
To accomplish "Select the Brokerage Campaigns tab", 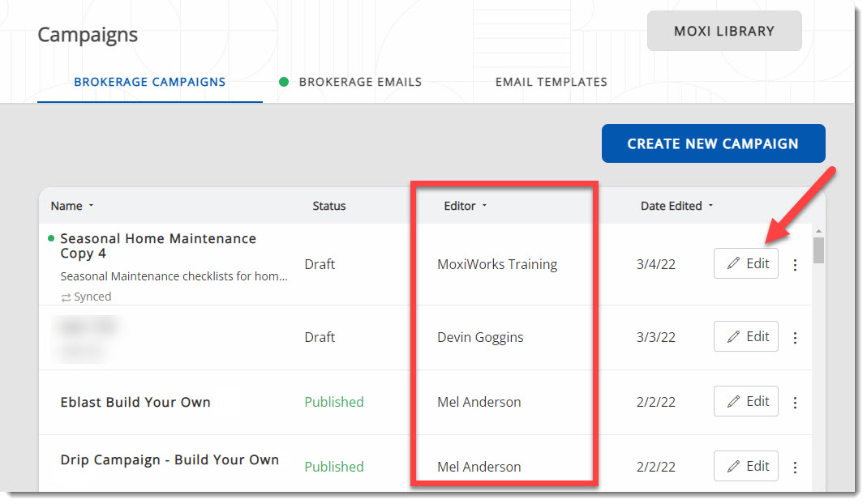I will coord(150,82).
